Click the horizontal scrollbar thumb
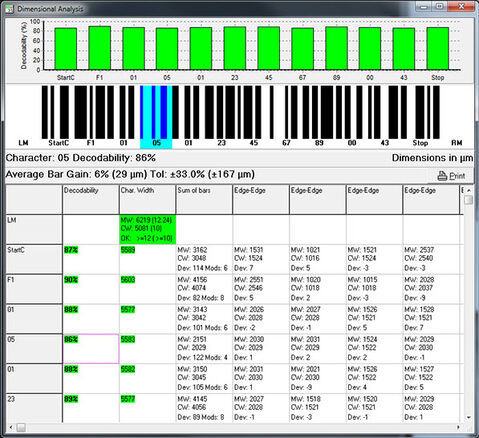 pos(21,427)
